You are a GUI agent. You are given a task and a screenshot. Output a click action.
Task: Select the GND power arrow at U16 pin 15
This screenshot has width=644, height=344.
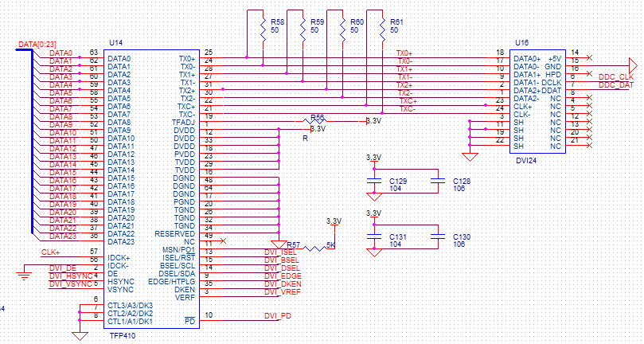click(x=633, y=65)
